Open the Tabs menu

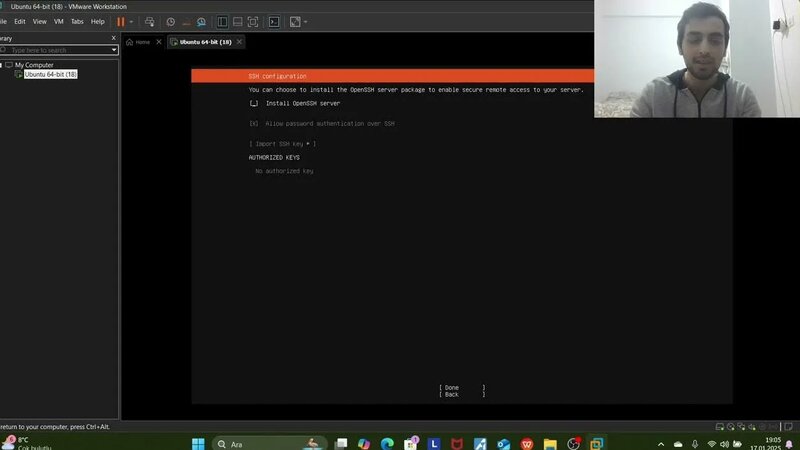(x=77, y=21)
